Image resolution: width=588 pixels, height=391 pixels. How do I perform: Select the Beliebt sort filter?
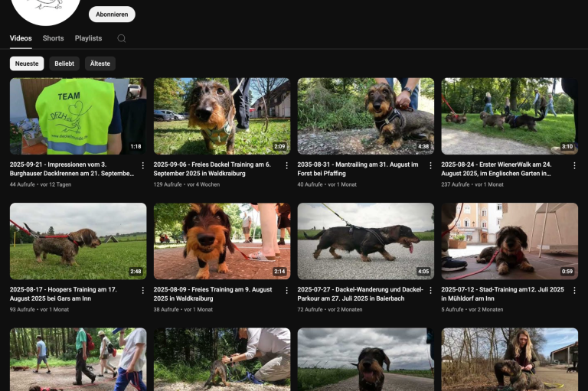pyautogui.click(x=64, y=64)
